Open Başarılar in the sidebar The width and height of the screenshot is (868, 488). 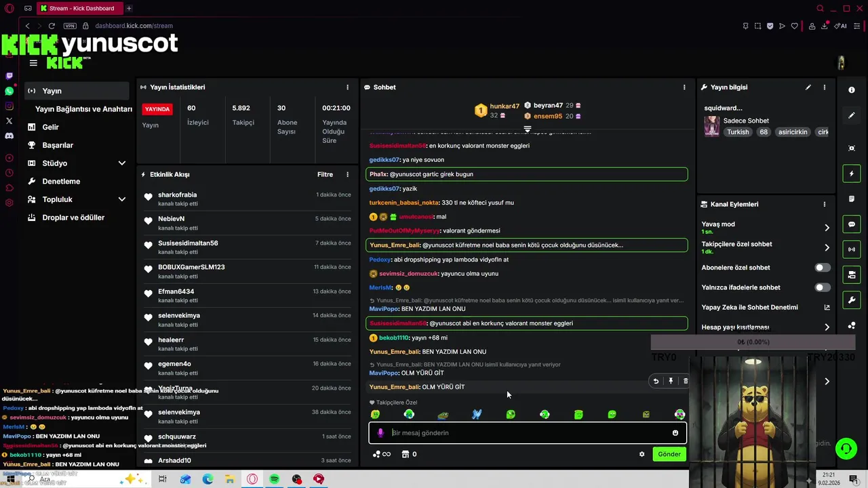[x=58, y=145]
